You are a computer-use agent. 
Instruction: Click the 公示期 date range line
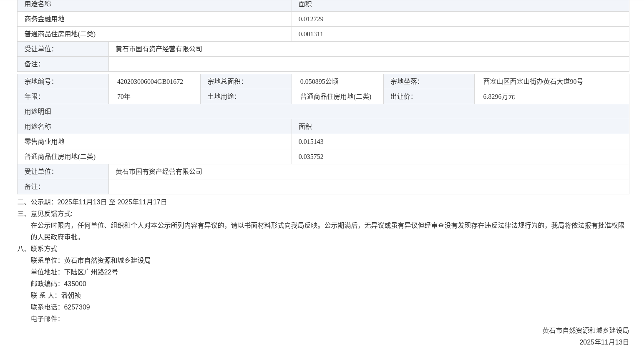[92, 202]
